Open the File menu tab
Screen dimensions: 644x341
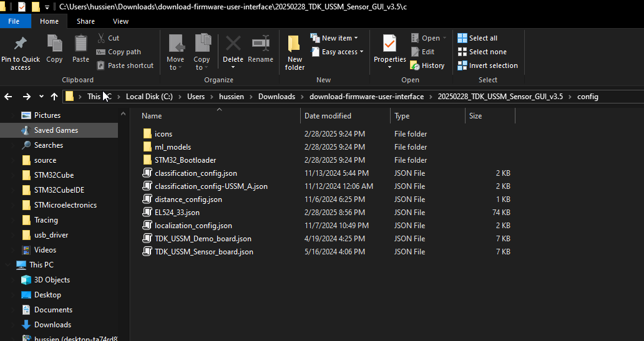(14, 21)
